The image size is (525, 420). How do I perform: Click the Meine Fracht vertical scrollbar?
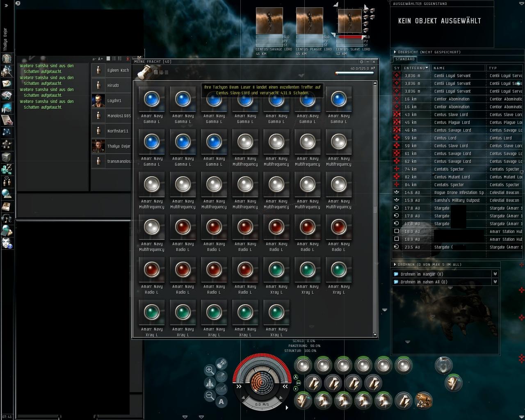coord(375,209)
